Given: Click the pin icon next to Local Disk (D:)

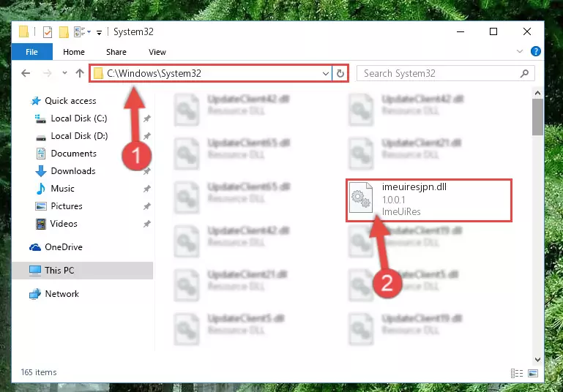Looking at the screenshot, I should tap(147, 136).
